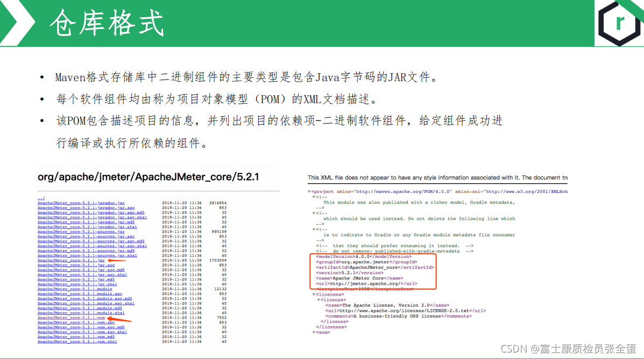This screenshot has width=644, height=359.
Task: Click file size value '995109'
Action: tap(219, 232)
